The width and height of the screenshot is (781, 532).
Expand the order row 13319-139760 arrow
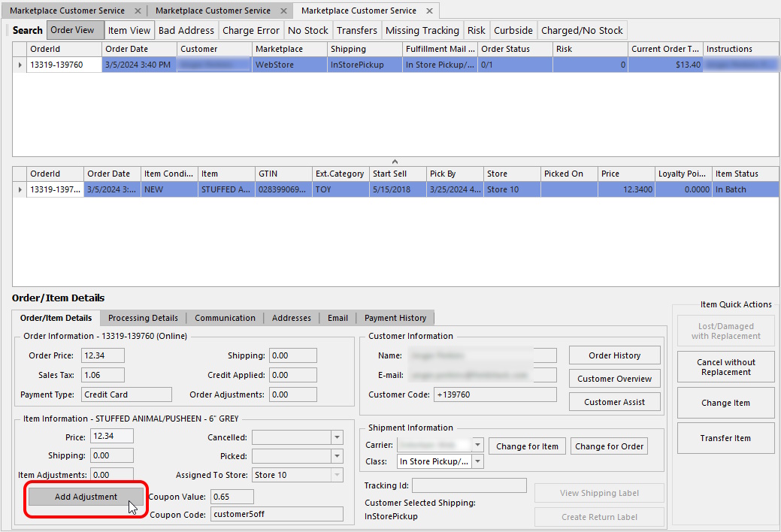(x=20, y=65)
